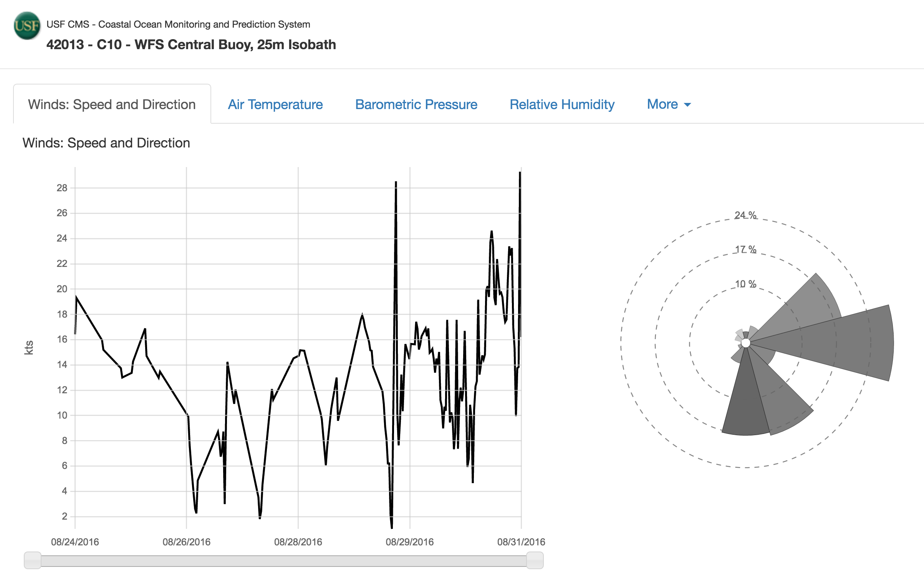The height and width of the screenshot is (583, 924).
Task: Click the right handle of the date range slider
Action: click(535, 560)
